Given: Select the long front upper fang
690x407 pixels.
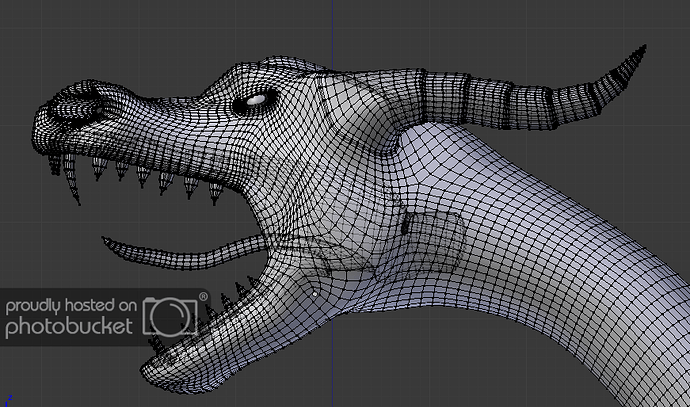Looking at the screenshot, I should point(72,180).
